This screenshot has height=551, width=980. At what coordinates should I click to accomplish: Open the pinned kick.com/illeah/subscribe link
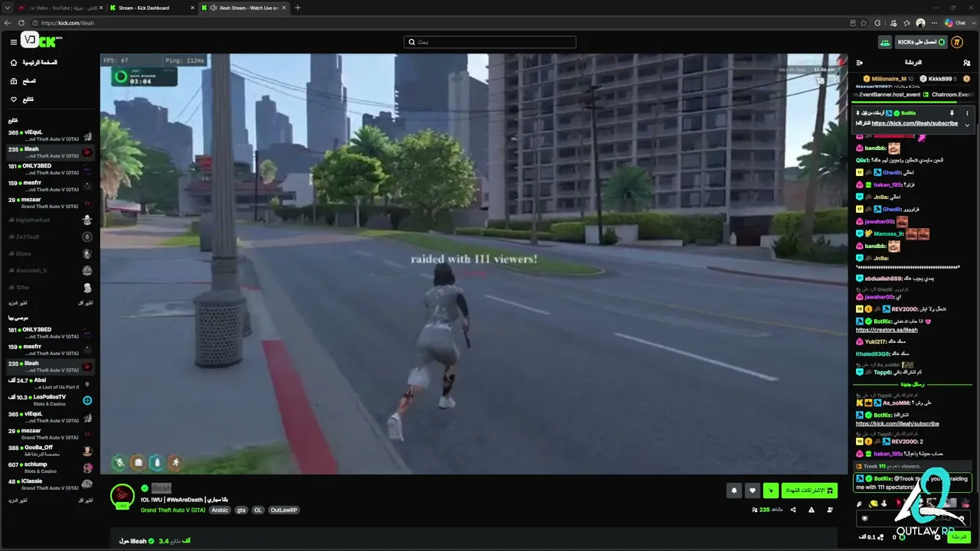click(x=914, y=123)
